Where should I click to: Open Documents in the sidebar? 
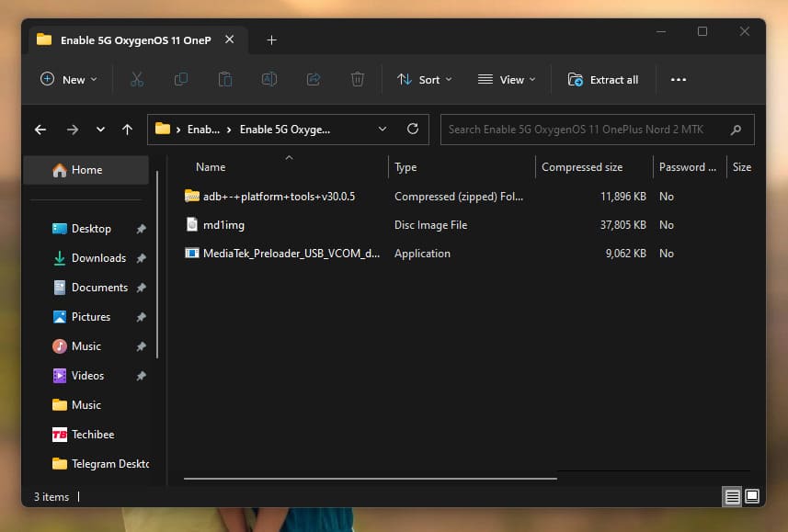coord(99,288)
